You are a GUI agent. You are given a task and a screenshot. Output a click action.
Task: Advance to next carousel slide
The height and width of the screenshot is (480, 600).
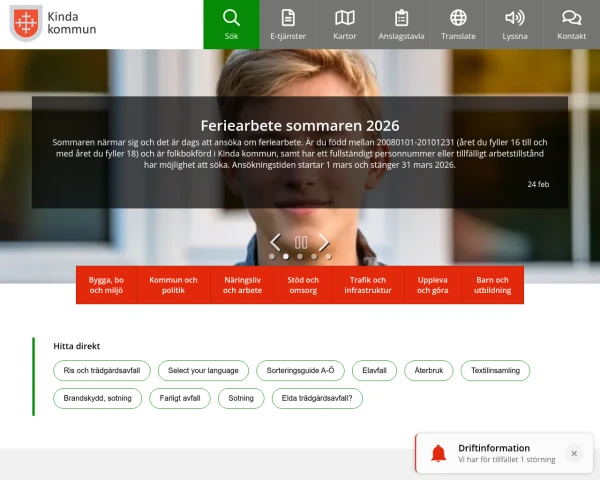(324, 242)
